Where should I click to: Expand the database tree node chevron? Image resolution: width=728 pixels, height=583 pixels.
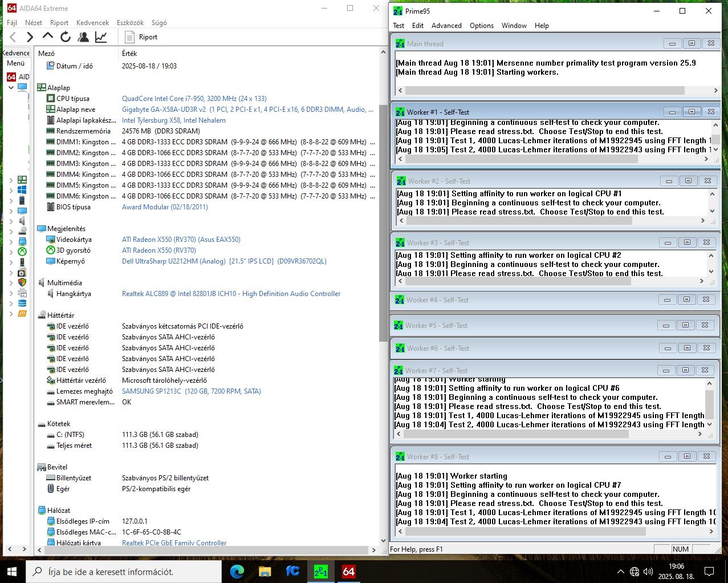11,303
